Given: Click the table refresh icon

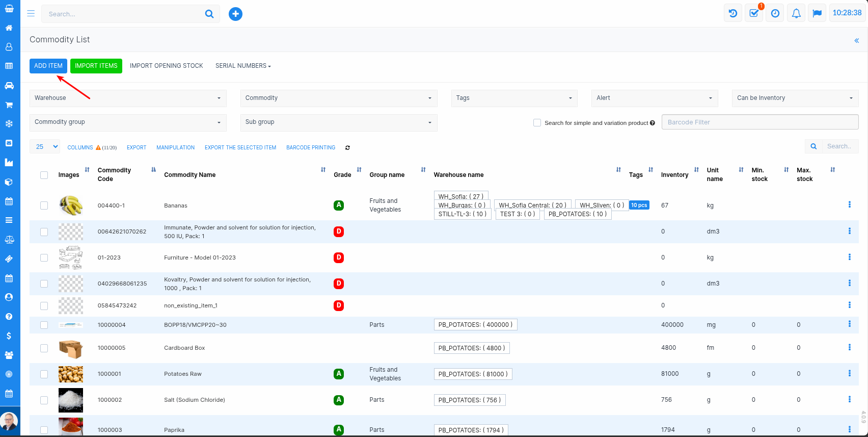Looking at the screenshot, I should (347, 148).
